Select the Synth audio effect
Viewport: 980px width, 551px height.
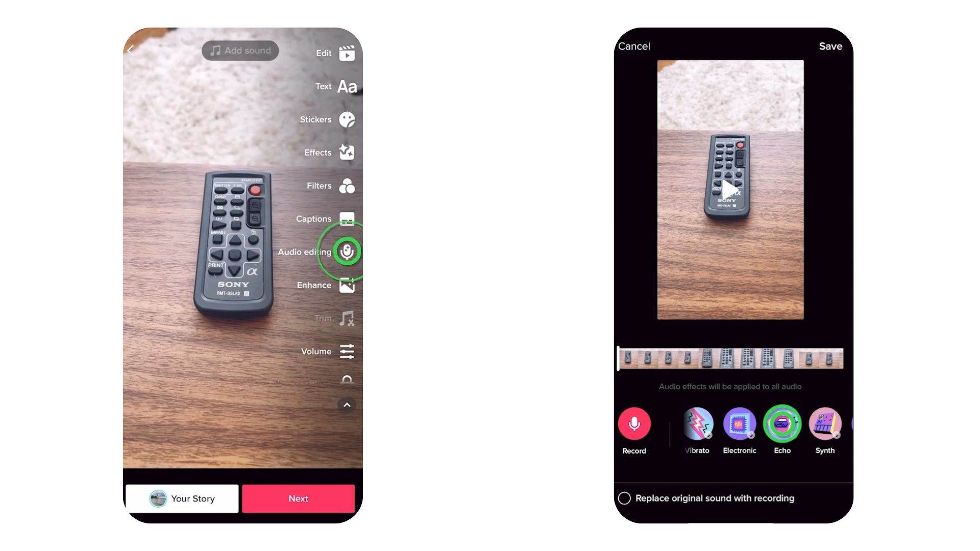pos(824,423)
